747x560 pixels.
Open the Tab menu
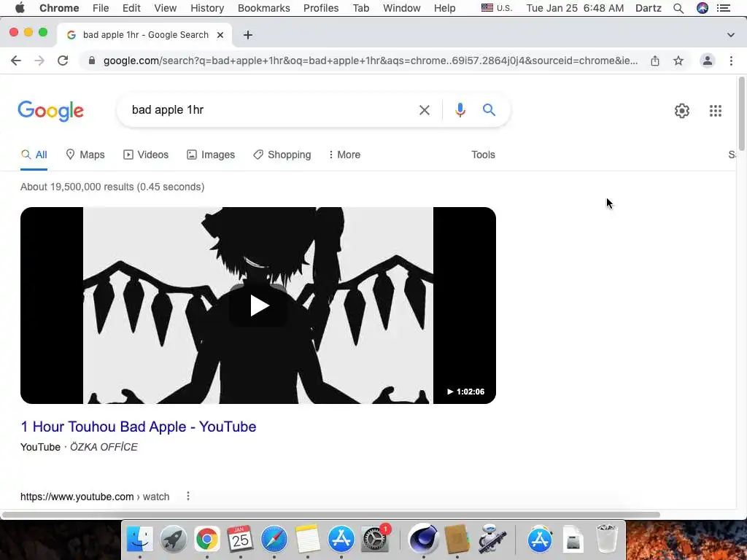click(x=361, y=8)
